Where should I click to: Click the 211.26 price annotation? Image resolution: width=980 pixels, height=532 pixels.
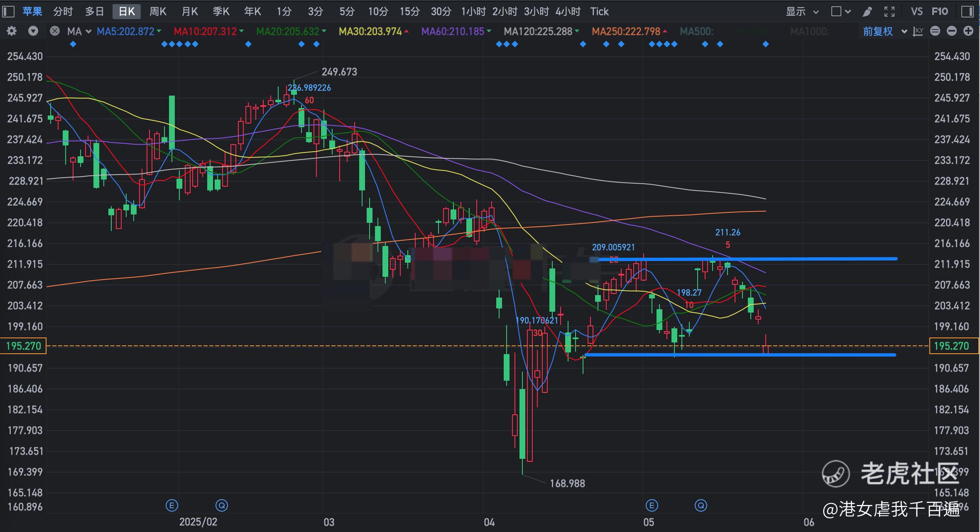(728, 232)
